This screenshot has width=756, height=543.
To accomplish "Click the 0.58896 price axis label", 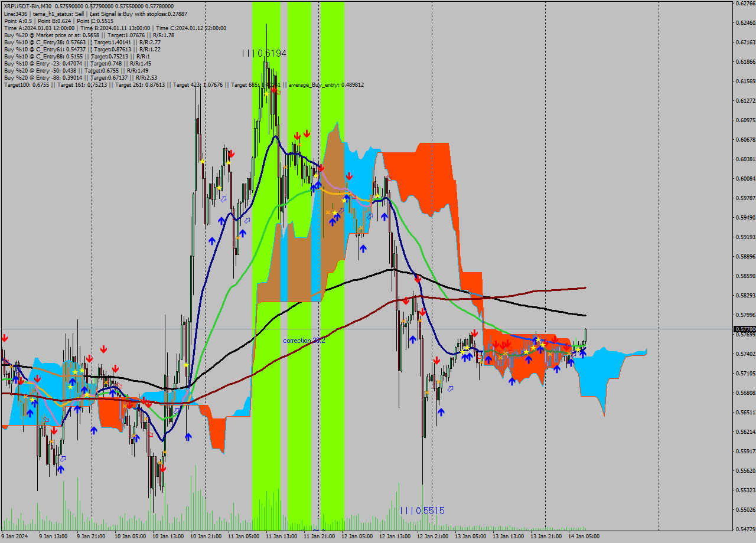I will click(745, 257).
